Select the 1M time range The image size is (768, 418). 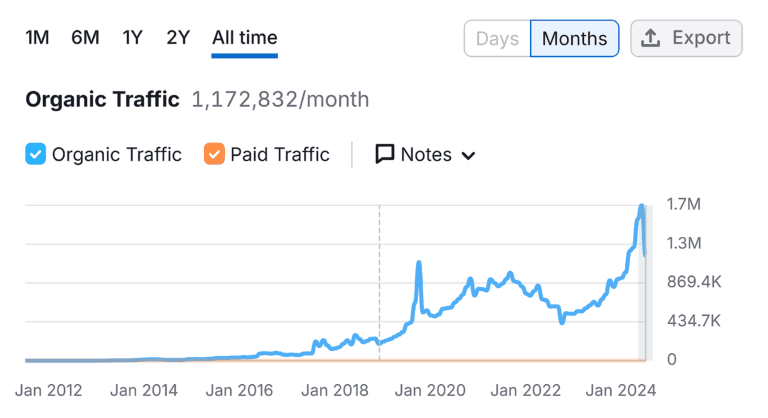pyautogui.click(x=37, y=38)
